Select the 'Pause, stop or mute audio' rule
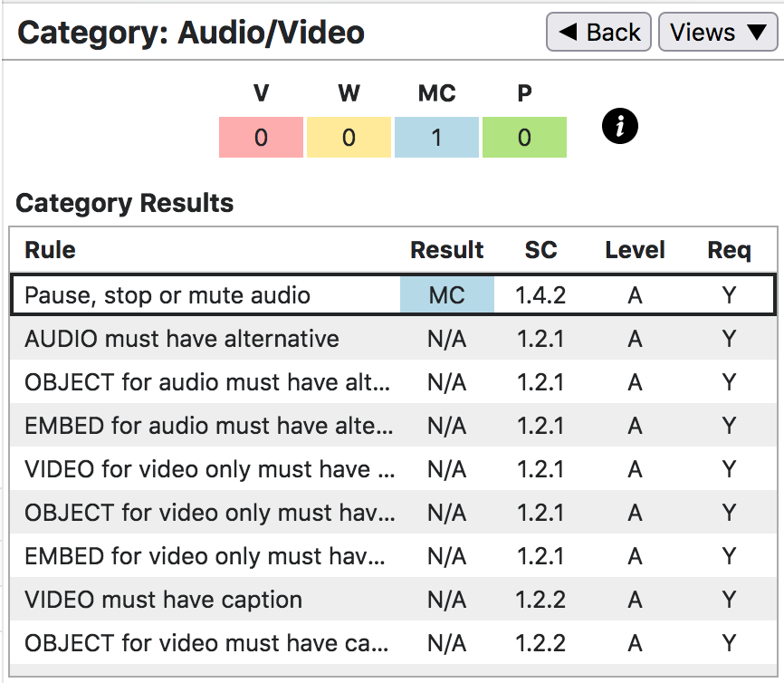Screen dimensions: 784x683 (167, 295)
